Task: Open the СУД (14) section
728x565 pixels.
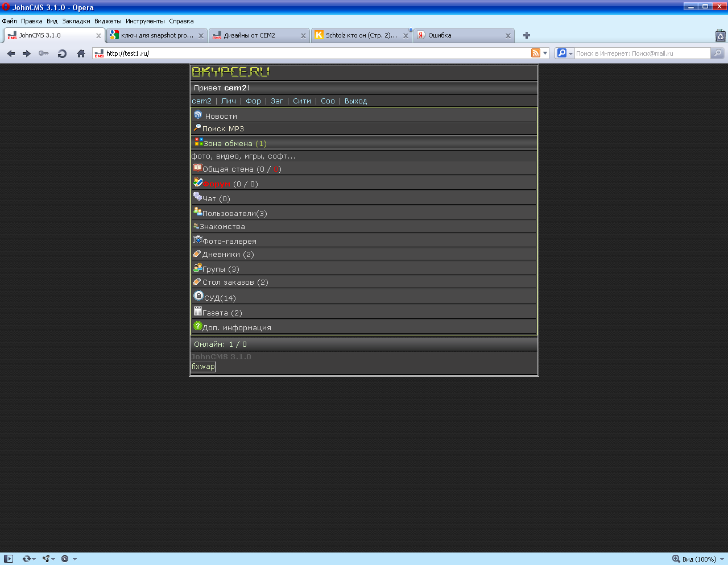Action: [220, 298]
